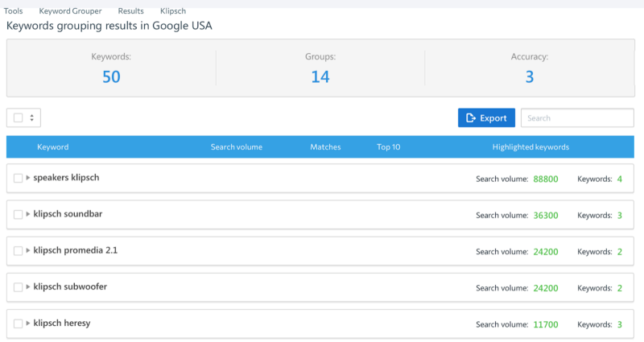644x342 pixels.
Task: Open the Results breadcrumb link
Action: tap(130, 11)
